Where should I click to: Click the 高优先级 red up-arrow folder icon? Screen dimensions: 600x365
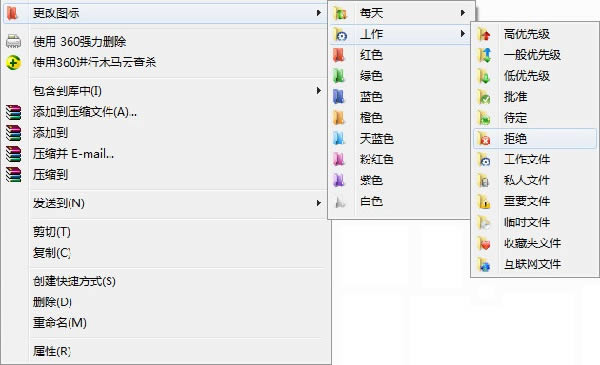click(x=484, y=34)
